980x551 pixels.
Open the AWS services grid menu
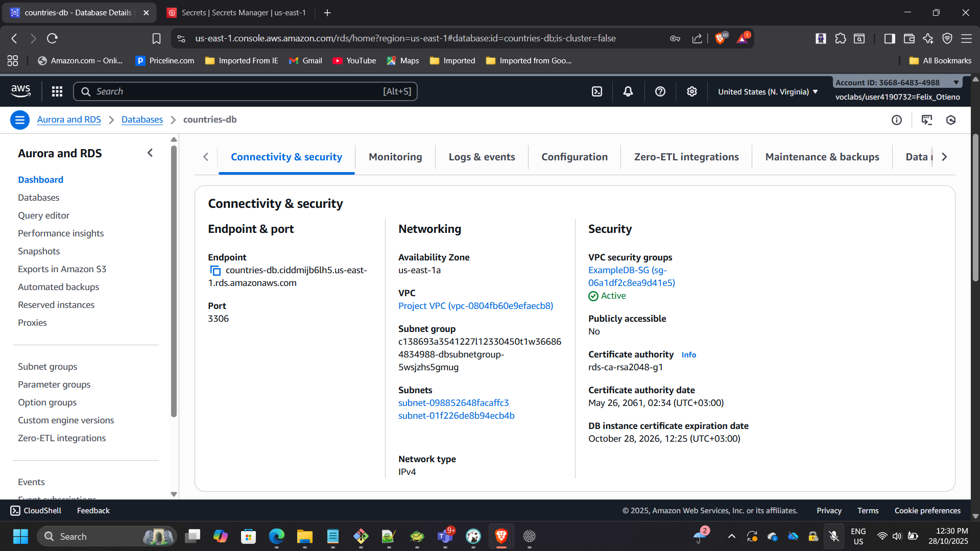[x=57, y=91]
